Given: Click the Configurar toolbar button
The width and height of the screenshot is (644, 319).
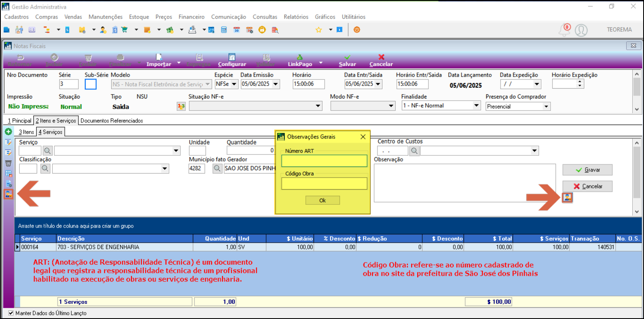Looking at the screenshot, I should [x=232, y=60].
